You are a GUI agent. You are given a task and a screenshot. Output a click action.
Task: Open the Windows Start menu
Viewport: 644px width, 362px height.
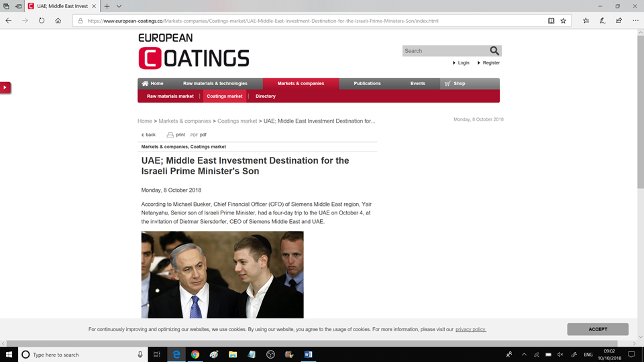[9, 355]
